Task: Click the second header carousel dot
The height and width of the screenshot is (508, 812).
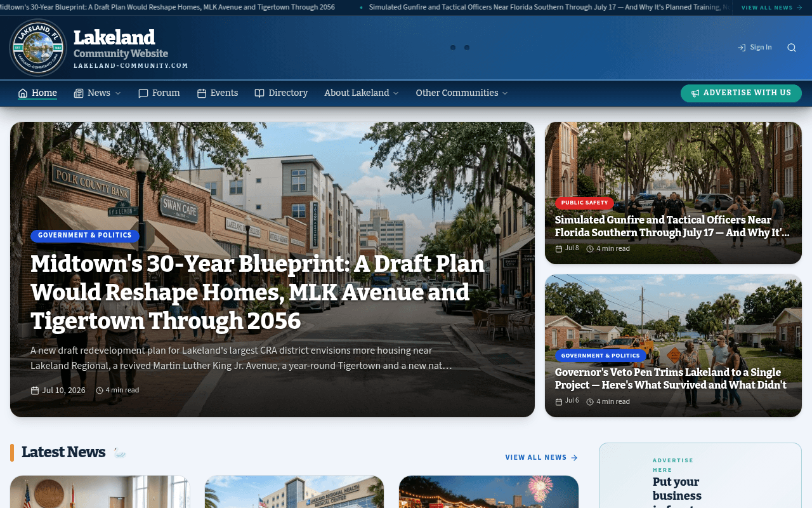Action: coord(467,48)
